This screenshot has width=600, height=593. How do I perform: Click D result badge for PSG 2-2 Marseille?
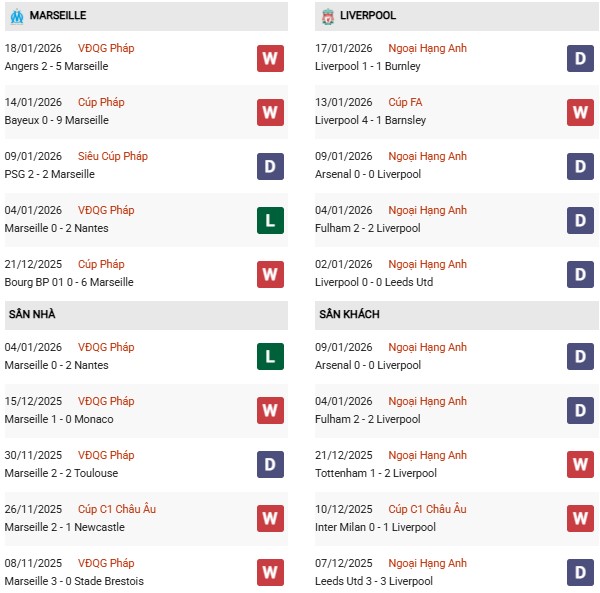[270, 166]
